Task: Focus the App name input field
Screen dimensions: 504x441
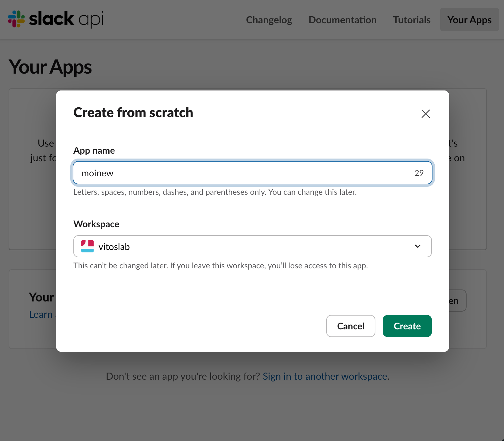Action: [x=252, y=173]
